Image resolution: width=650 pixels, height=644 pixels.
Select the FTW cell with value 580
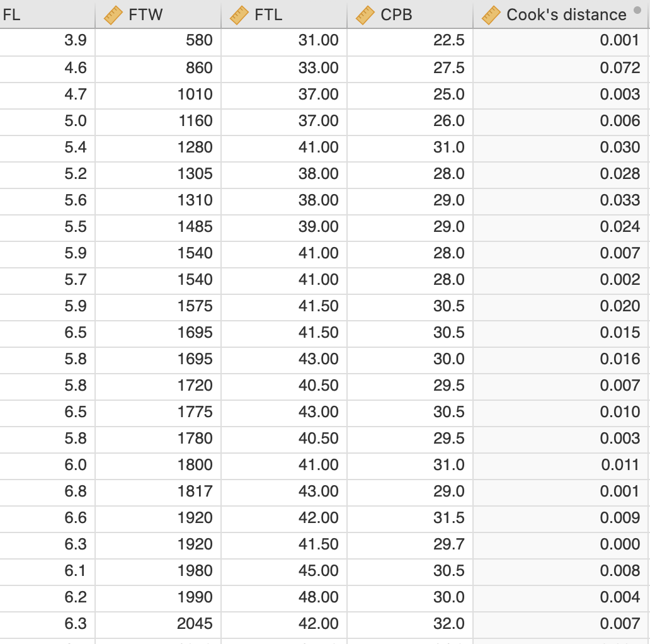[x=158, y=40]
